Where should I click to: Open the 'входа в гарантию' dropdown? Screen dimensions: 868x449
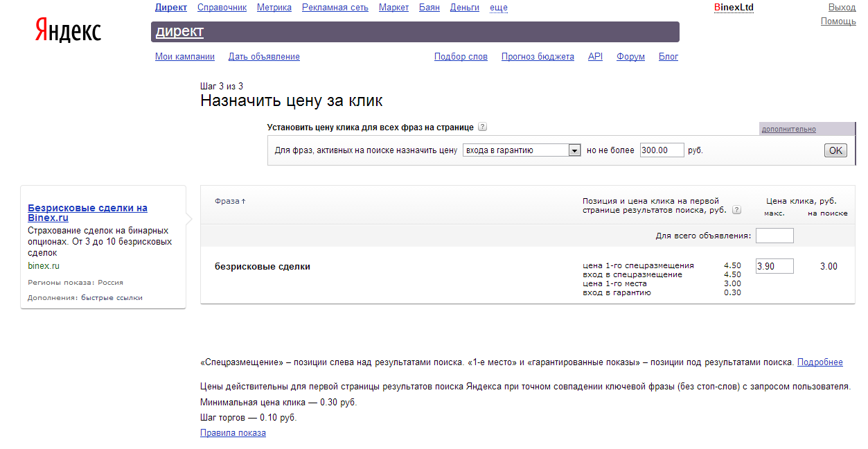pyautogui.click(x=522, y=150)
